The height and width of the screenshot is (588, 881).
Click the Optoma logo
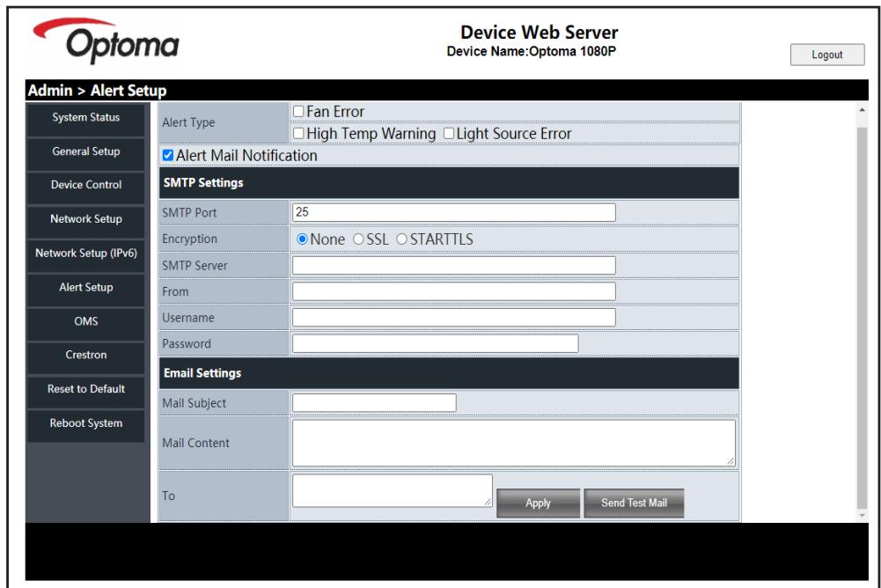pyautogui.click(x=106, y=40)
